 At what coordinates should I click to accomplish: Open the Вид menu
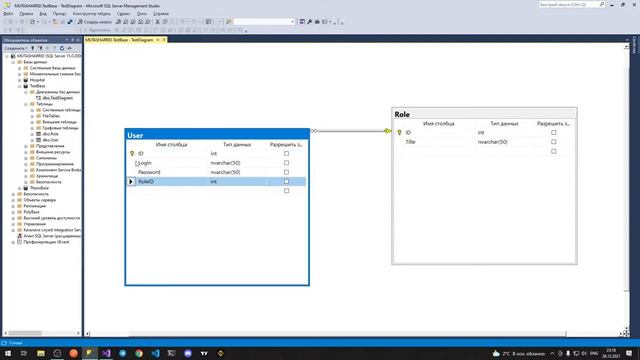[x=43, y=13]
